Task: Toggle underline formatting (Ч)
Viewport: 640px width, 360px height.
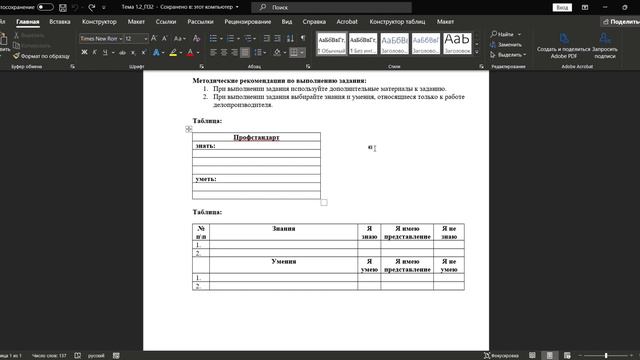Action: (x=105, y=52)
